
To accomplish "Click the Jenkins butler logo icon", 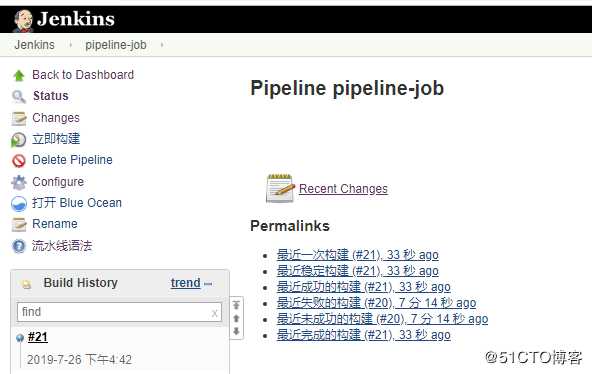I will [23, 20].
